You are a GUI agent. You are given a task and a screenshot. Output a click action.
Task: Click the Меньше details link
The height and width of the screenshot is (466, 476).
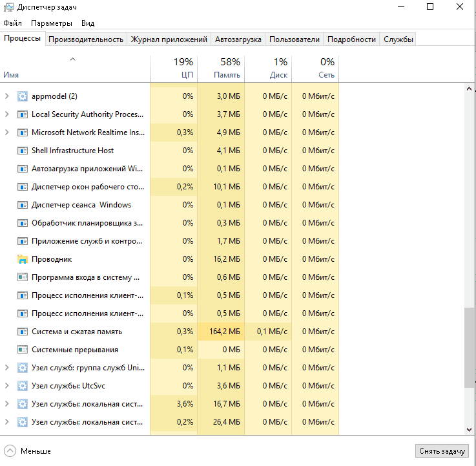pos(36,451)
